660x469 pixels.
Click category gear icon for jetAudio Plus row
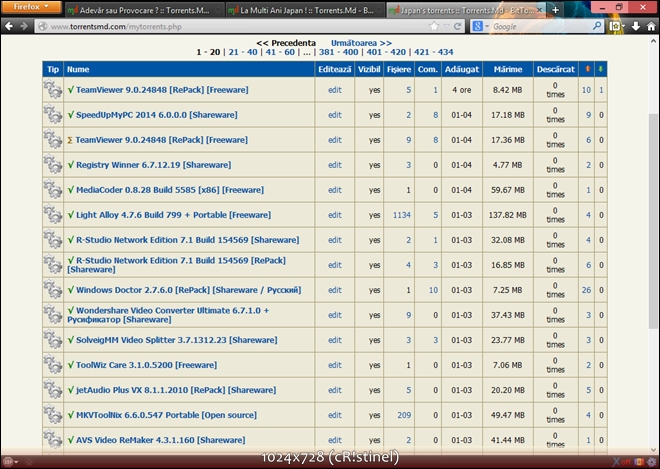tap(53, 390)
